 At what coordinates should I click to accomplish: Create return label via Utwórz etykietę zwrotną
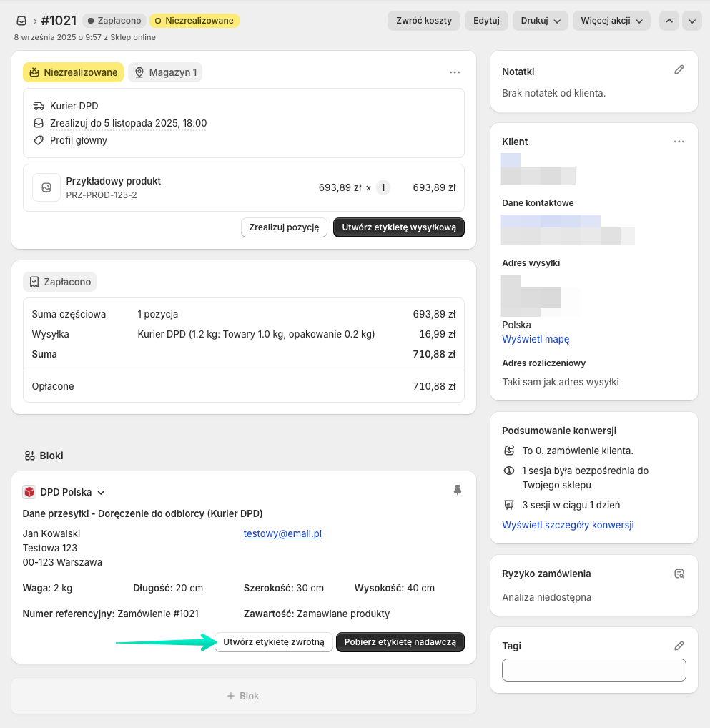(x=274, y=642)
